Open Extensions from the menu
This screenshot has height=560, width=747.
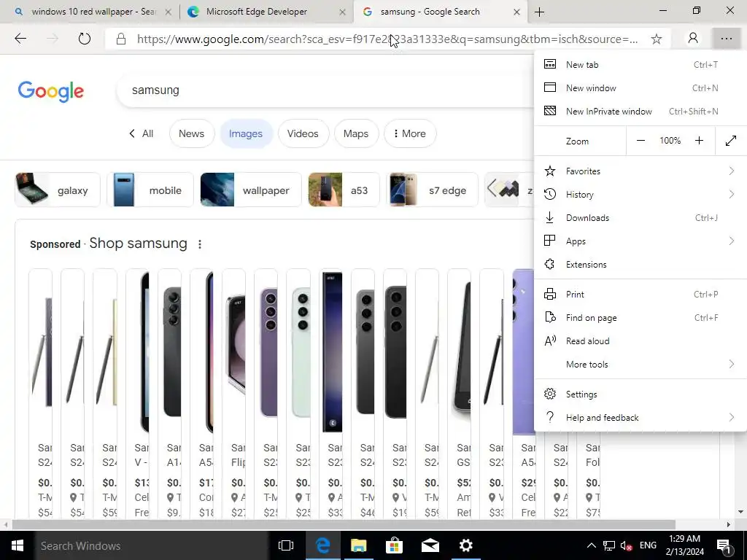(640, 264)
